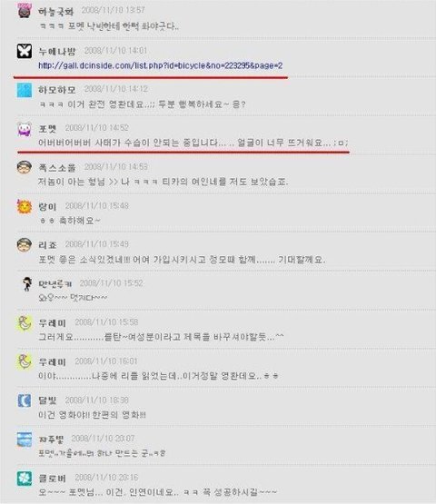The width and height of the screenshot is (436, 504).
Task: Click the purple bear avatar of 포멧
Action: 25,129
